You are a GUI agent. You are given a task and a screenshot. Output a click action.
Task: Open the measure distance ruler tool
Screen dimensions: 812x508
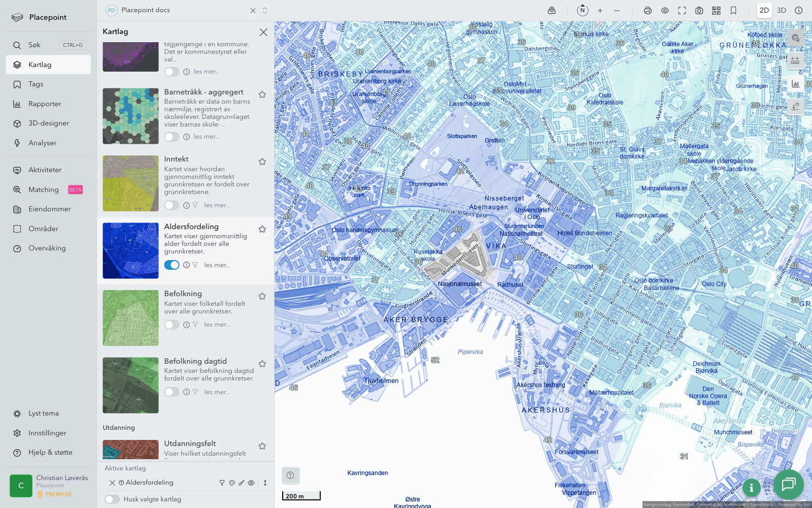coord(795,60)
